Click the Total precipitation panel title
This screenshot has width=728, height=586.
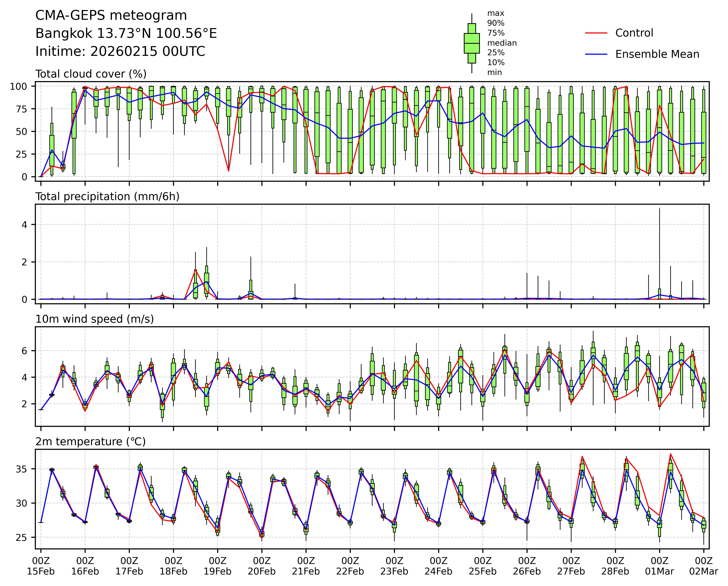[107, 197]
